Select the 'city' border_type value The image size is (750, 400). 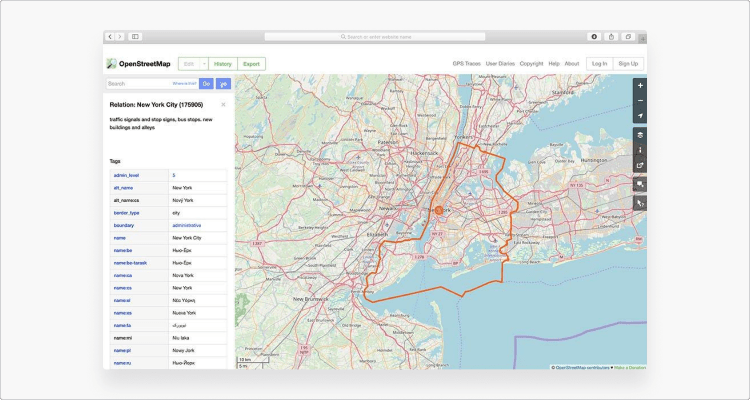(176, 213)
